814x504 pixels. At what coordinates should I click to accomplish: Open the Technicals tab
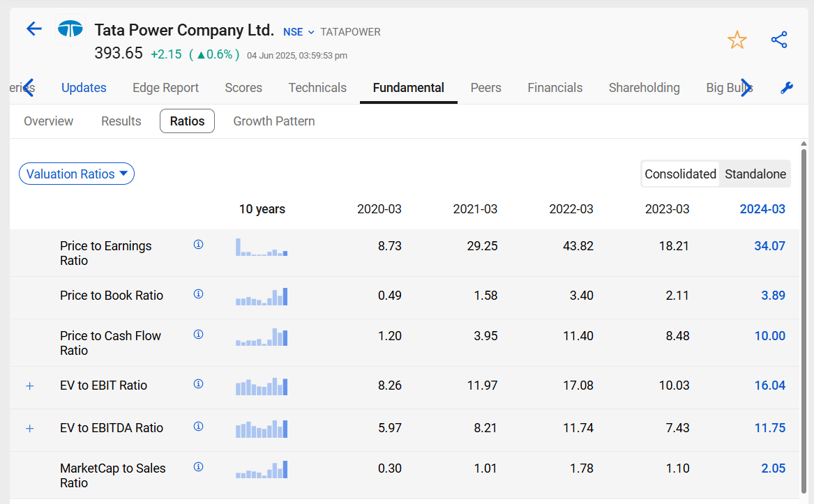[317, 88]
